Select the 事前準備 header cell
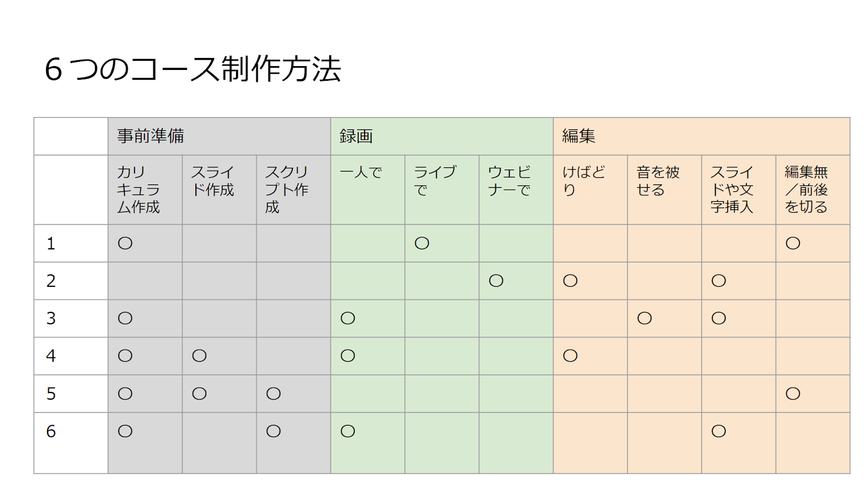The height and width of the screenshot is (488, 868). (219, 136)
